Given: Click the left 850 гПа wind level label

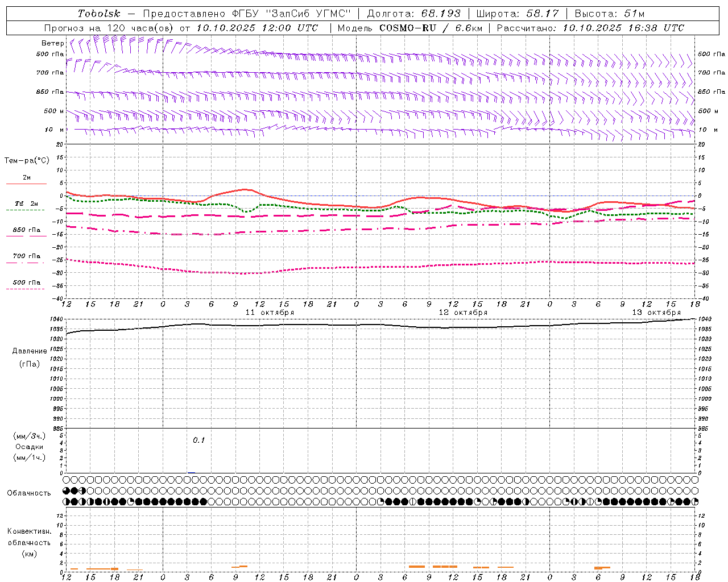Looking at the screenshot, I should click(x=50, y=92).
